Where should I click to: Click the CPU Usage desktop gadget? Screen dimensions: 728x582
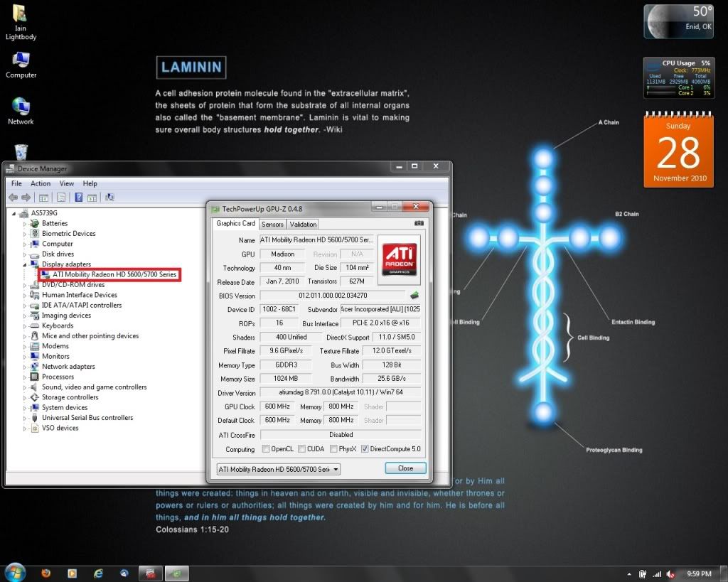tap(678, 78)
